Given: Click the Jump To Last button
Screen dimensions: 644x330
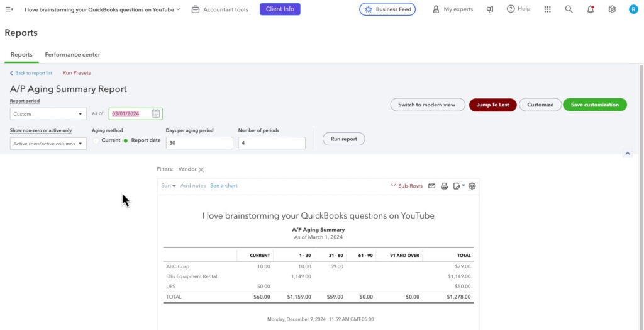Looking at the screenshot, I should coord(493,105).
